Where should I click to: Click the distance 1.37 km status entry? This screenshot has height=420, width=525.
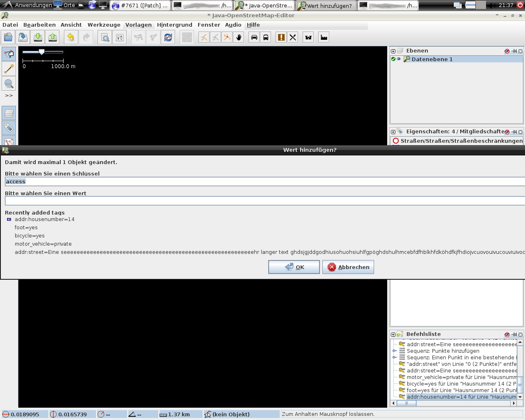point(180,414)
